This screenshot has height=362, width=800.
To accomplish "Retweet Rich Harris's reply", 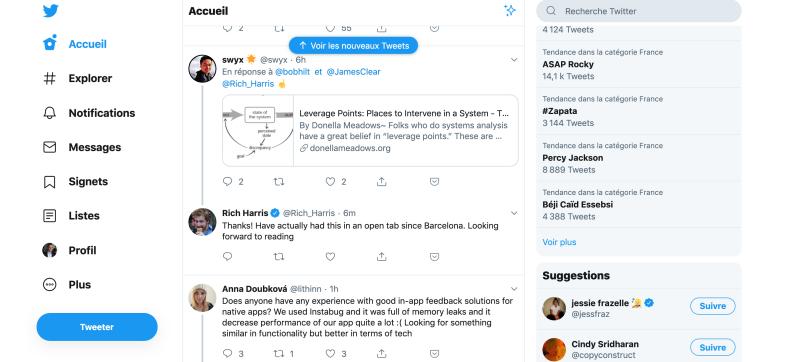I will coord(279,256).
